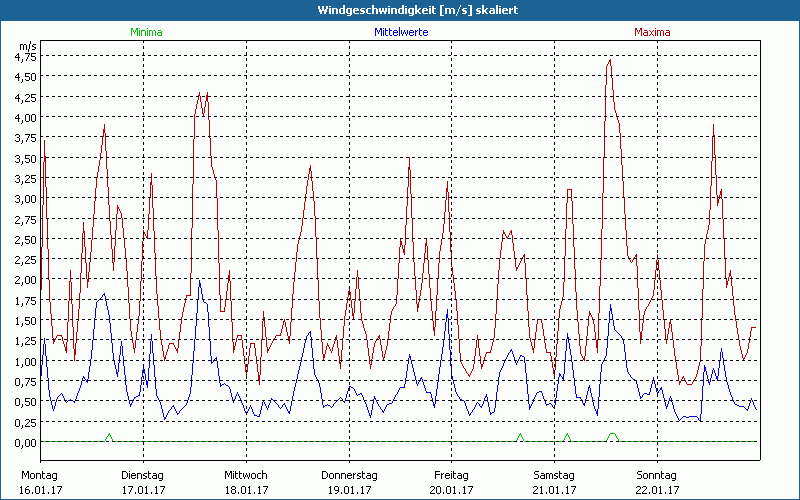
Task: Select the '2,50' y-axis value
Action: pyautogui.click(x=26, y=239)
